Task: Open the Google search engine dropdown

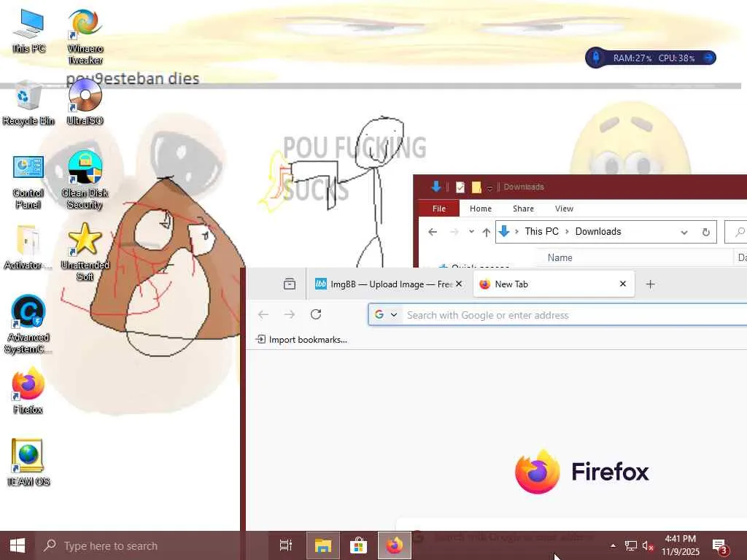Action: tap(385, 315)
